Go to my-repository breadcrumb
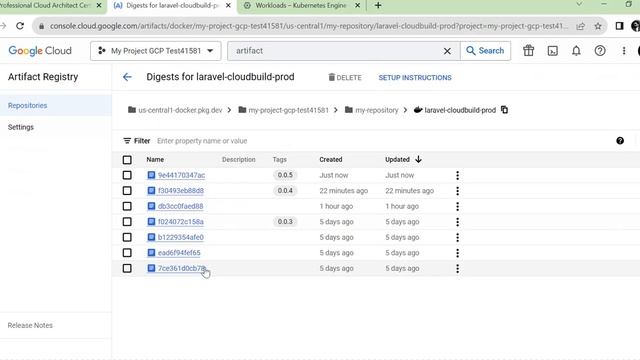 coord(376,110)
